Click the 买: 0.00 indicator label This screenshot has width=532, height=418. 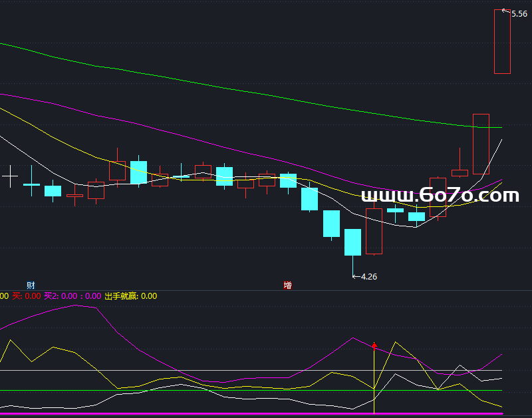tap(27, 296)
